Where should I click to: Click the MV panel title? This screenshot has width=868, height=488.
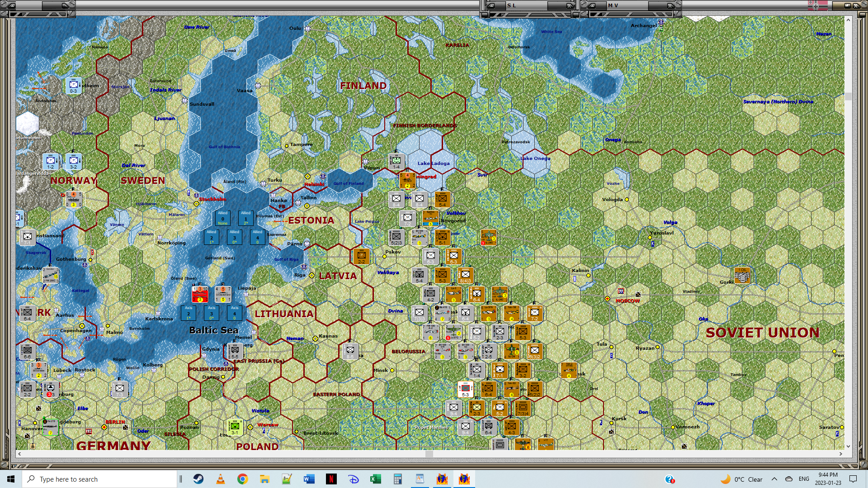click(613, 5)
